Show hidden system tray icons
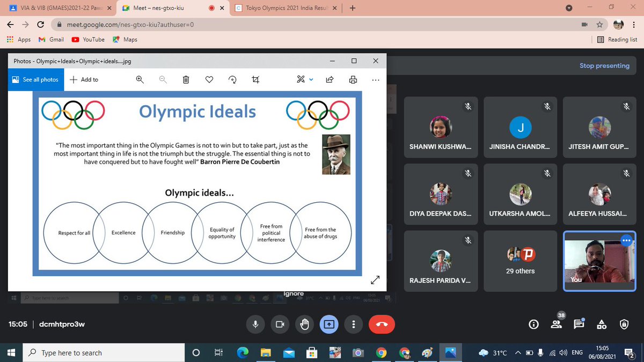The width and height of the screenshot is (644, 362). 518,352
